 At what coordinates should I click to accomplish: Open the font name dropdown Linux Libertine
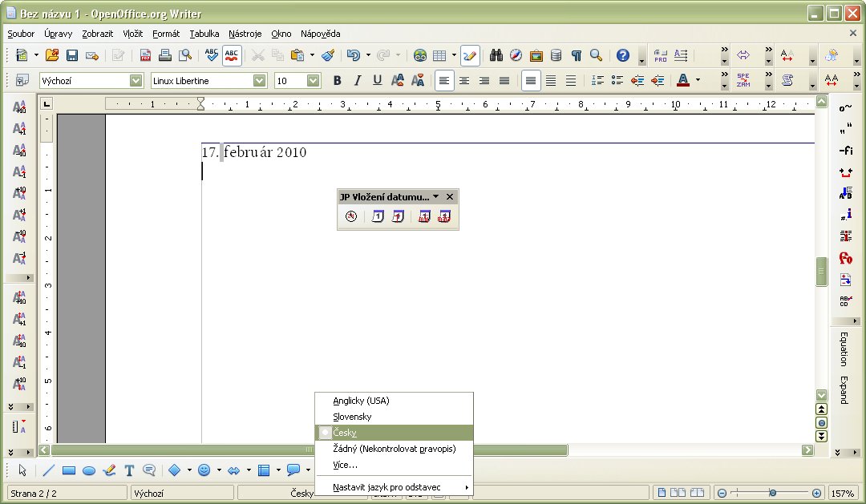260,81
